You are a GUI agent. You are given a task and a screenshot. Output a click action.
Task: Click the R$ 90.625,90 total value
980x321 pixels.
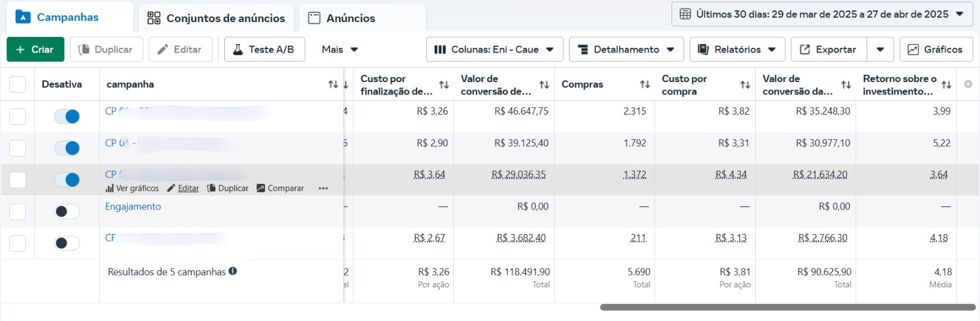coord(824,271)
